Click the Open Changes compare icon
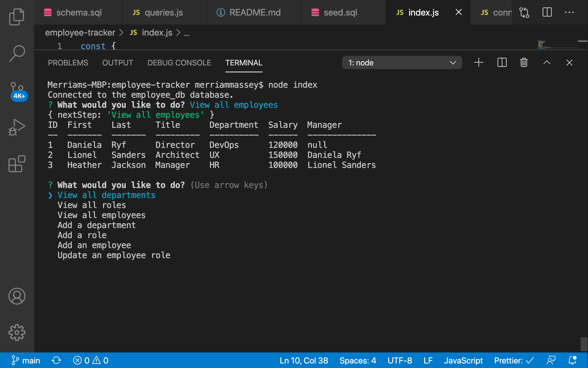Viewport: 588px width, 368px height. (524, 12)
